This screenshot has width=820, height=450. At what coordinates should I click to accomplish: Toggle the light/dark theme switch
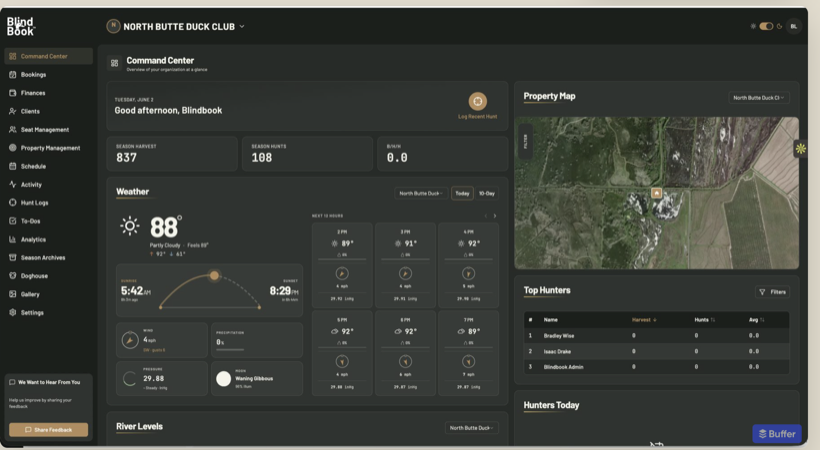766,26
